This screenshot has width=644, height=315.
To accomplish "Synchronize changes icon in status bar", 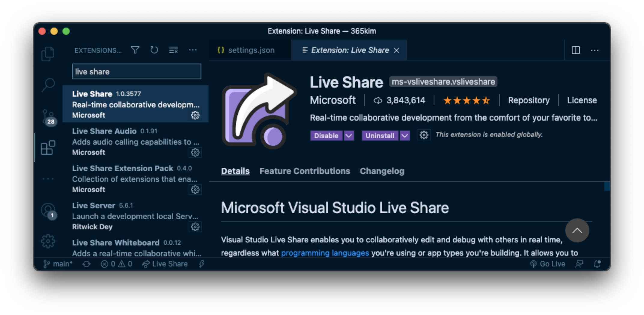I will pos(87,264).
